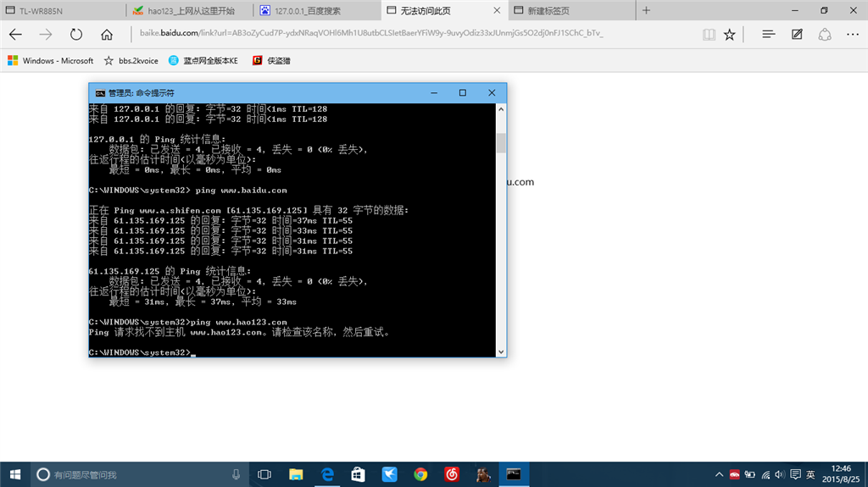
Task: Open the Store from taskbar
Action: [359, 474]
